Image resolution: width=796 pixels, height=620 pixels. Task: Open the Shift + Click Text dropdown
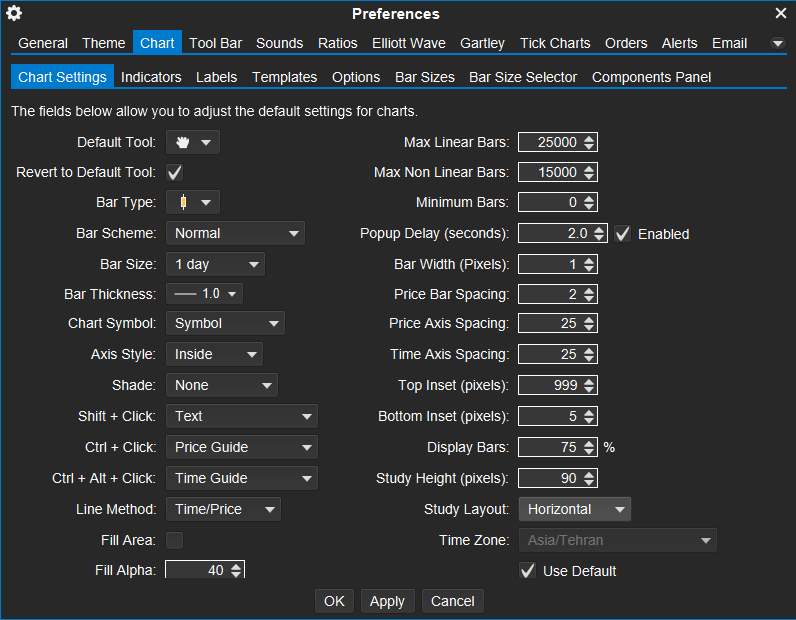tap(242, 416)
